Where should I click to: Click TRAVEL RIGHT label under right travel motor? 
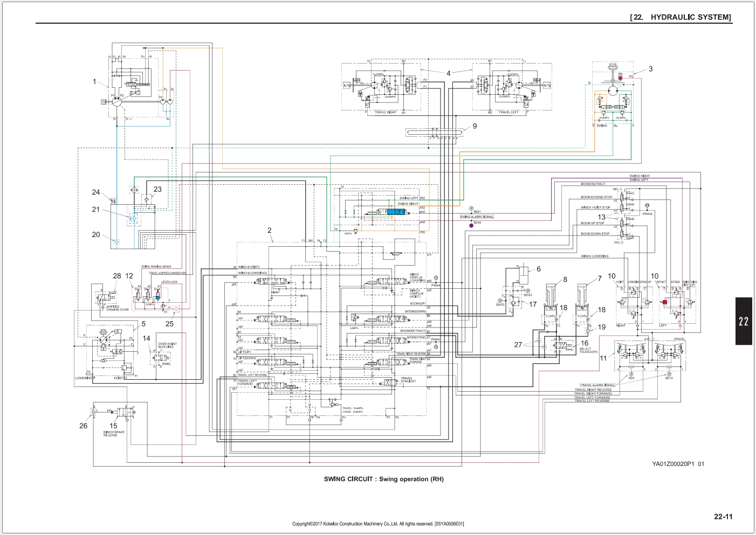(386, 113)
